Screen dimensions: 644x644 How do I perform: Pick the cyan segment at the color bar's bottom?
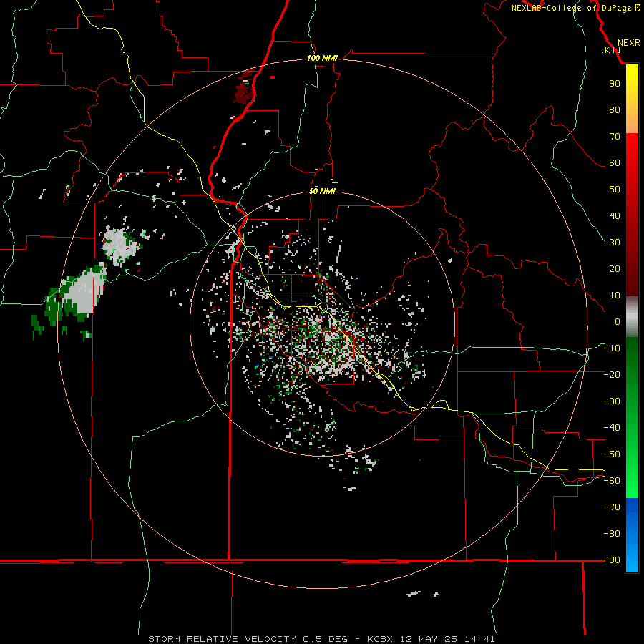[632, 560]
